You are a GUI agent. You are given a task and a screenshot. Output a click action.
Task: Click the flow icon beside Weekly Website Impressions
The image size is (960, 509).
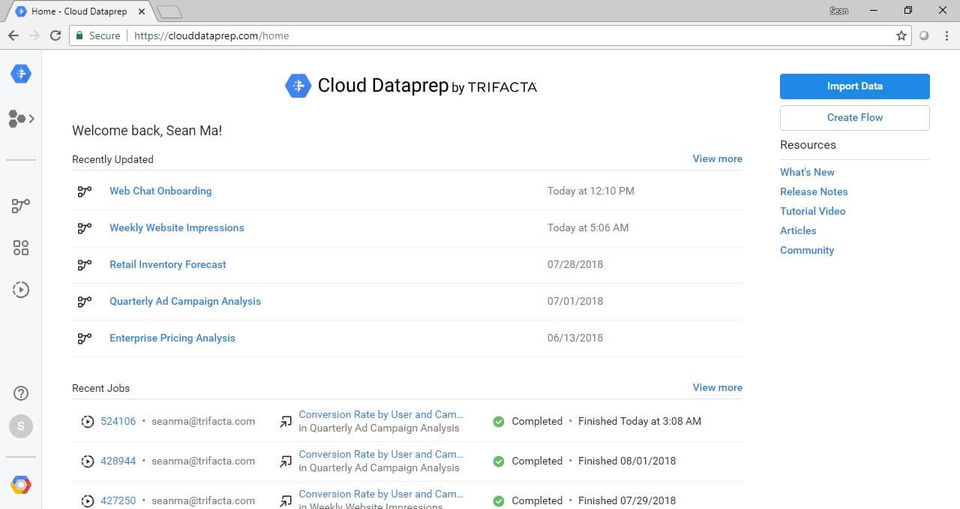tap(84, 228)
